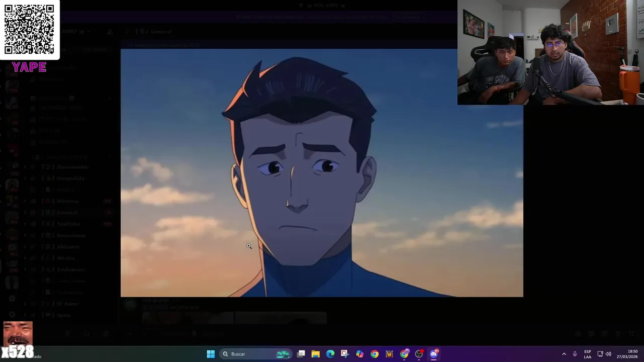Open Task View from the taskbar

pyautogui.click(x=301, y=354)
